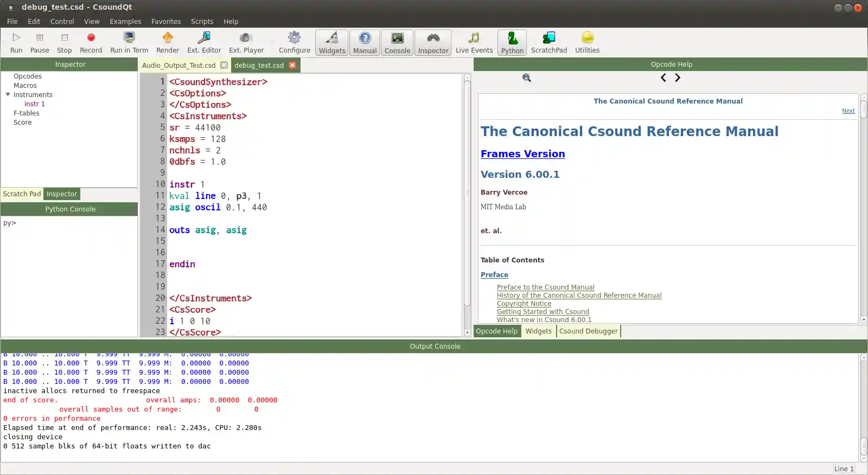Open What's new in Csound 6.00.1 link

point(544,320)
